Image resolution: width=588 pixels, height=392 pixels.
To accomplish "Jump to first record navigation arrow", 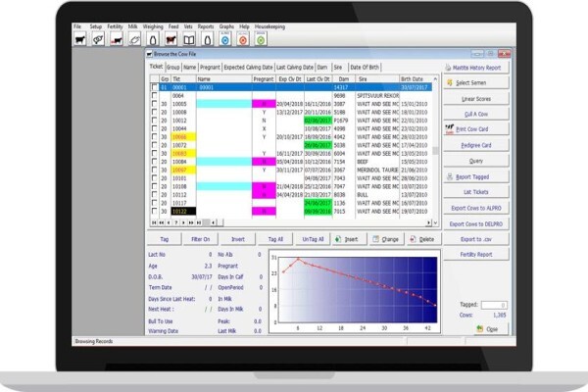I will pos(154,222).
